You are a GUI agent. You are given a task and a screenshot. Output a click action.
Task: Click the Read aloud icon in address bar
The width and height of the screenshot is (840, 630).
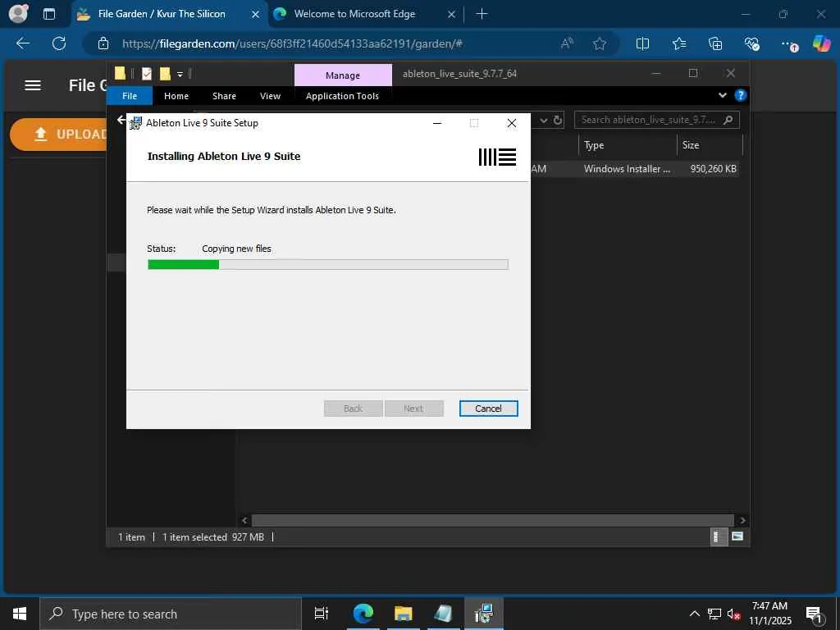567,43
